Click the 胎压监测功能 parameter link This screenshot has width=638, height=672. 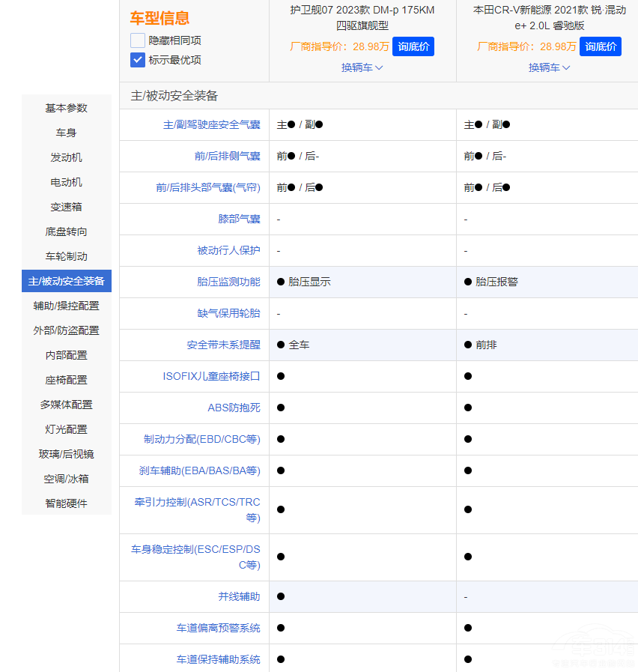(228, 282)
